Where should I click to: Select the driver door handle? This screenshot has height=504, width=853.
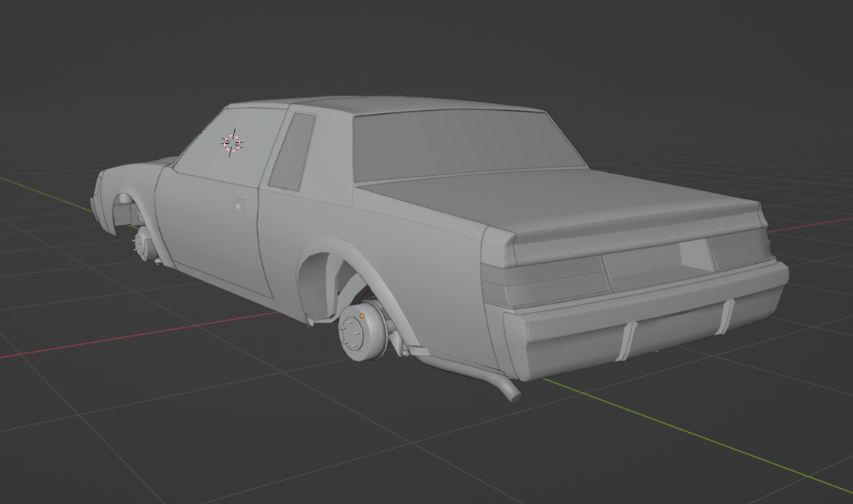[240, 204]
